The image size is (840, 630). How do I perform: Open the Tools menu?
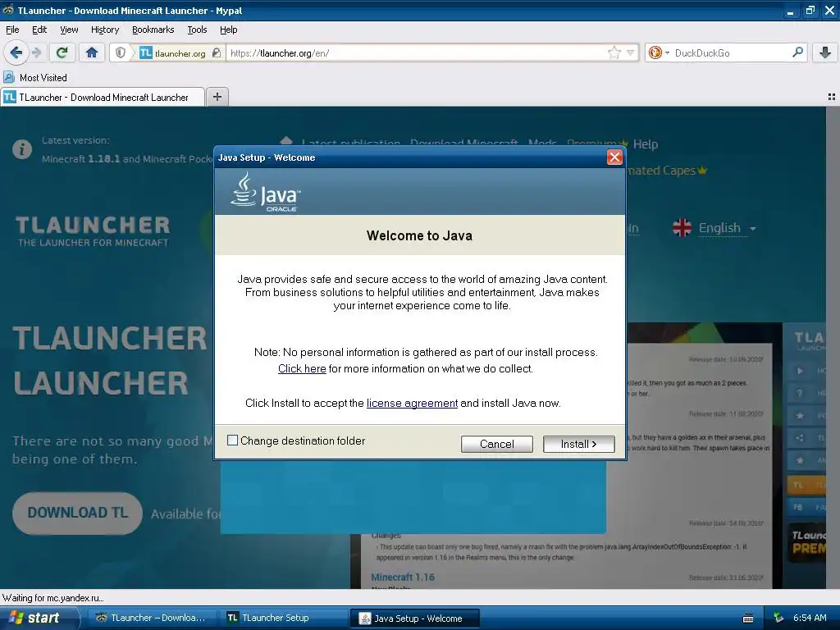point(197,30)
